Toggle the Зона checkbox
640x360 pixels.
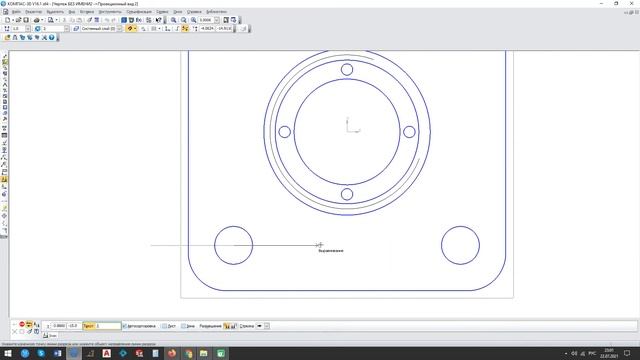coord(184,326)
